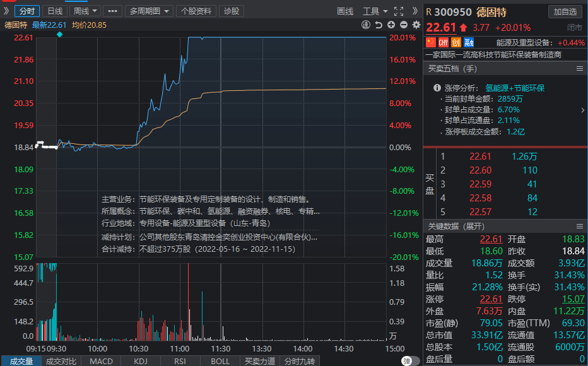Select the MACD indicator tab
The image size is (588, 366).
point(101,361)
